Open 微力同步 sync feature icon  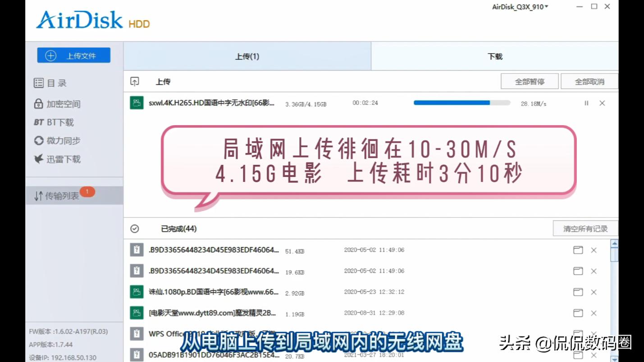[38, 140]
